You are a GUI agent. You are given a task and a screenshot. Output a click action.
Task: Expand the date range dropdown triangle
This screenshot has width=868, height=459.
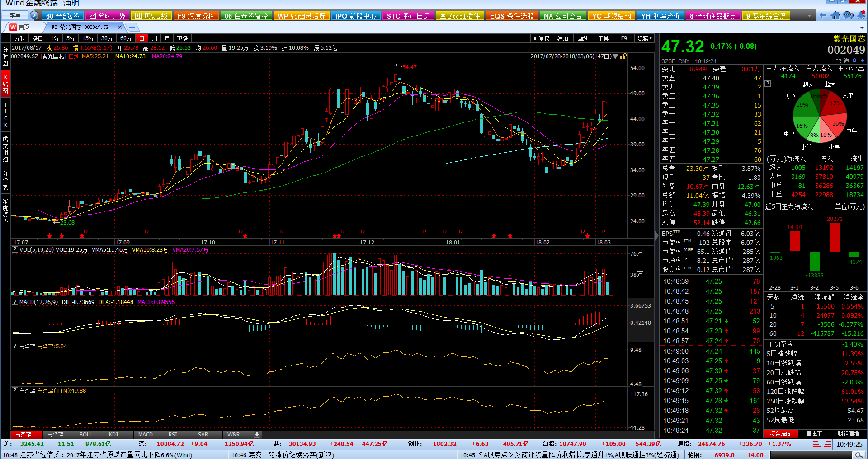pos(615,56)
